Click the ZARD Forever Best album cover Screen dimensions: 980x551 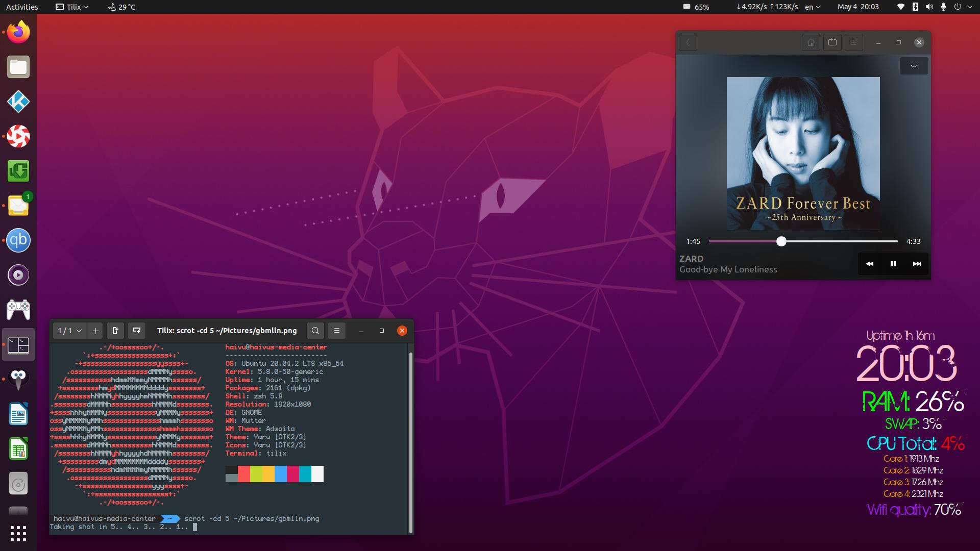803,154
